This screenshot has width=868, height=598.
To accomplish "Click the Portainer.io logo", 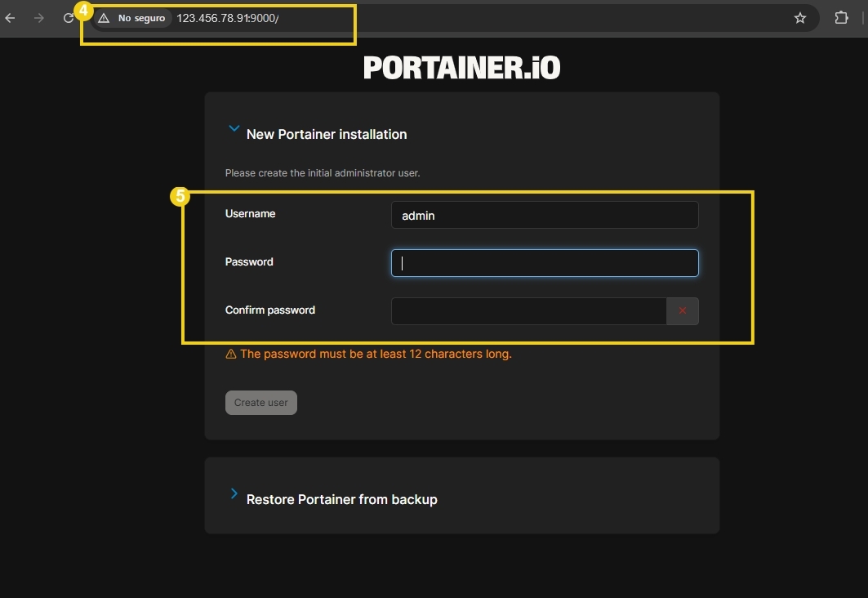I will [461, 67].
